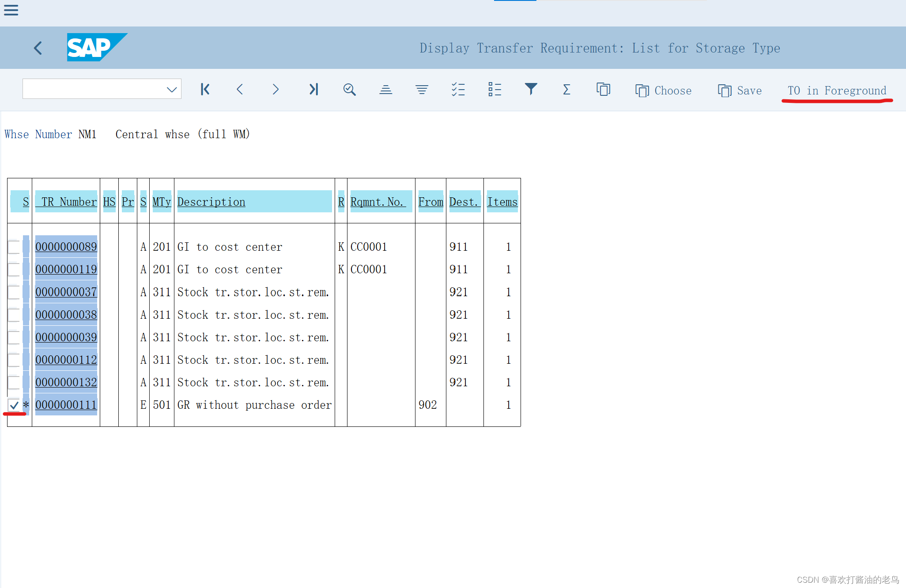Open the hamburger menu at top-left
906x588 pixels.
[11, 10]
